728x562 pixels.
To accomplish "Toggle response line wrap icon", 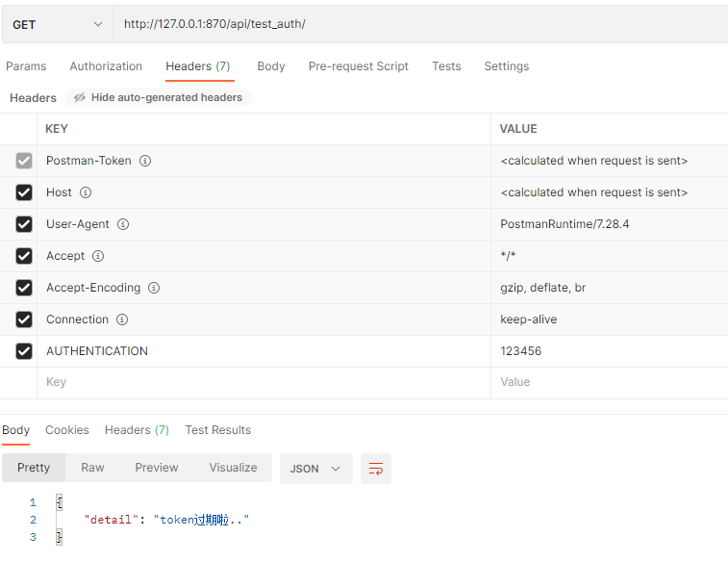I will click(x=376, y=469).
